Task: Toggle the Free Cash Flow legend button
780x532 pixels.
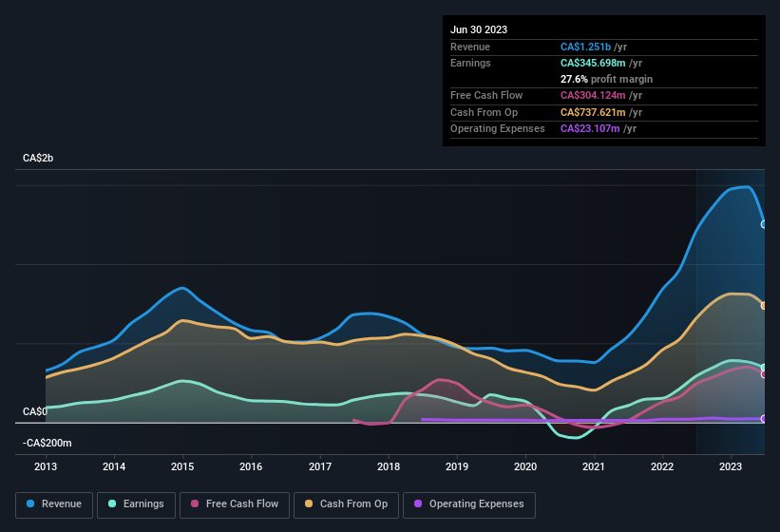Action: pos(235,504)
